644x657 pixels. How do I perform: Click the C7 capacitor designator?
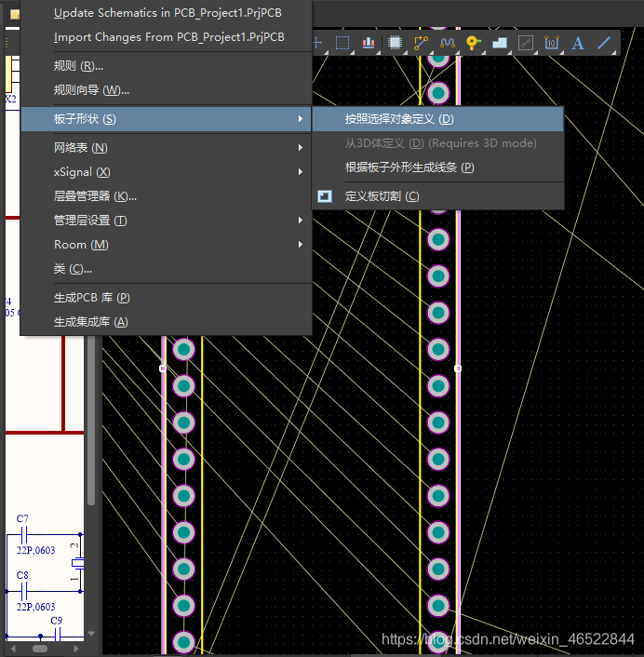tap(22, 518)
